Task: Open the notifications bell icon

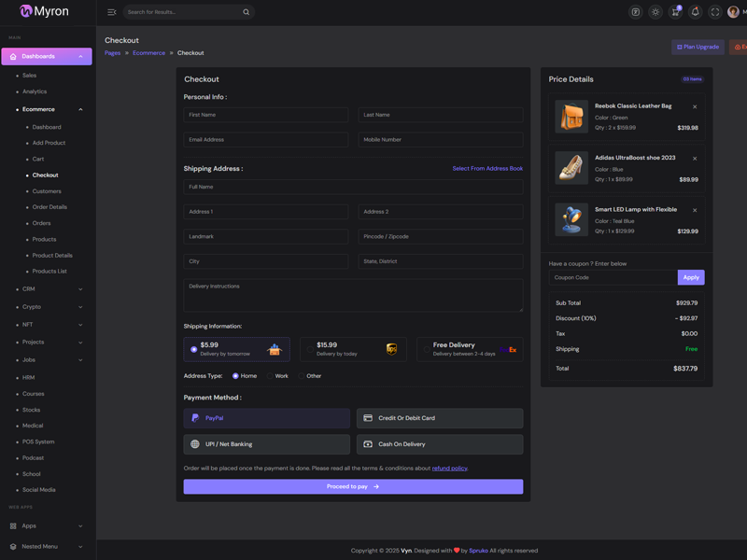Action: click(x=695, y=12)
